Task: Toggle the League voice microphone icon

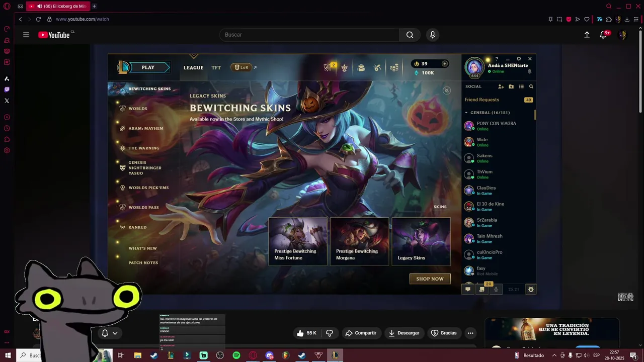Action: click(496, 289)
